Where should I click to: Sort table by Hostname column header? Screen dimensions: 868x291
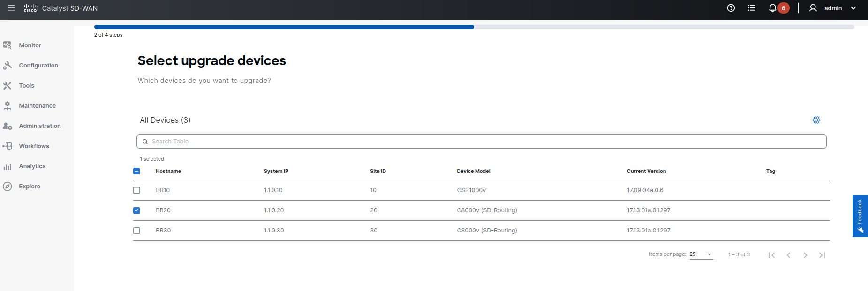tap(168, 171)
